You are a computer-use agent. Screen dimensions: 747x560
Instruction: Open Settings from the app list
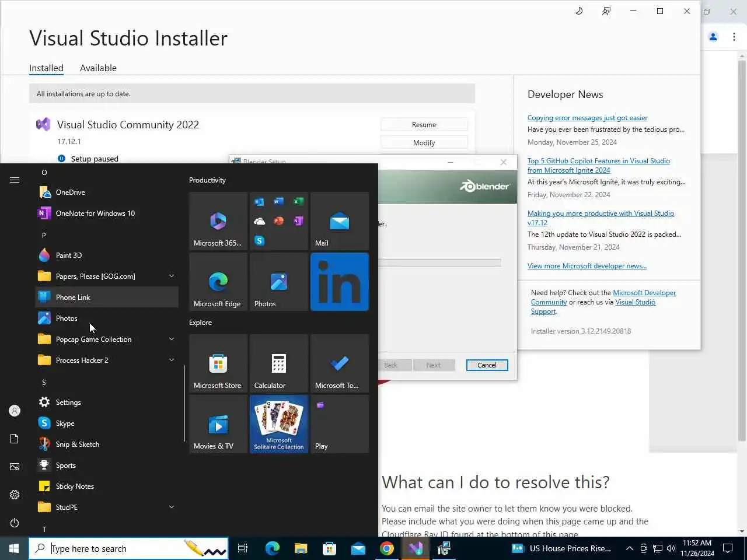pos(107,402)
